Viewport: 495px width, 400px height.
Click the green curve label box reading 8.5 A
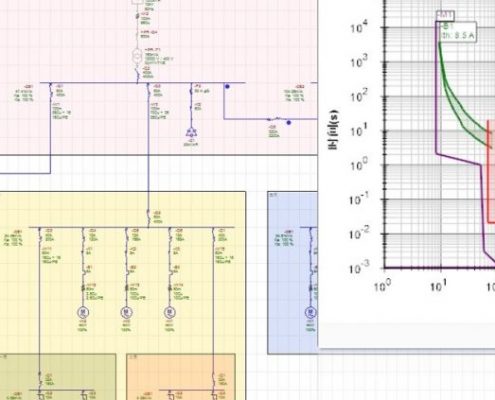[x=458, y=32]
